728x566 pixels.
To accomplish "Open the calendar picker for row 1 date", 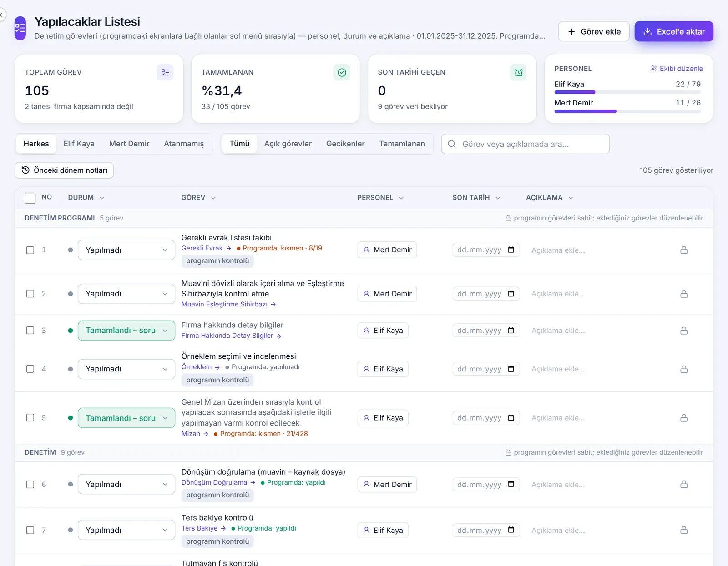I will coord(511,250).
